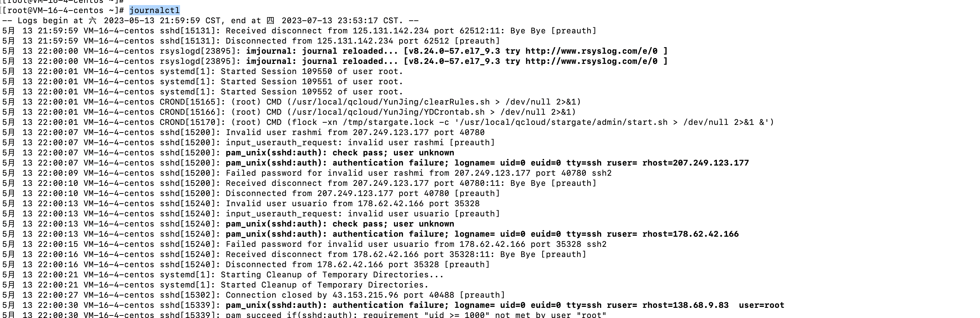This screenshot has height=318, width=980.
Task: Click /tmp/stargate.lock in the flock command
Action: click(388, 122)
